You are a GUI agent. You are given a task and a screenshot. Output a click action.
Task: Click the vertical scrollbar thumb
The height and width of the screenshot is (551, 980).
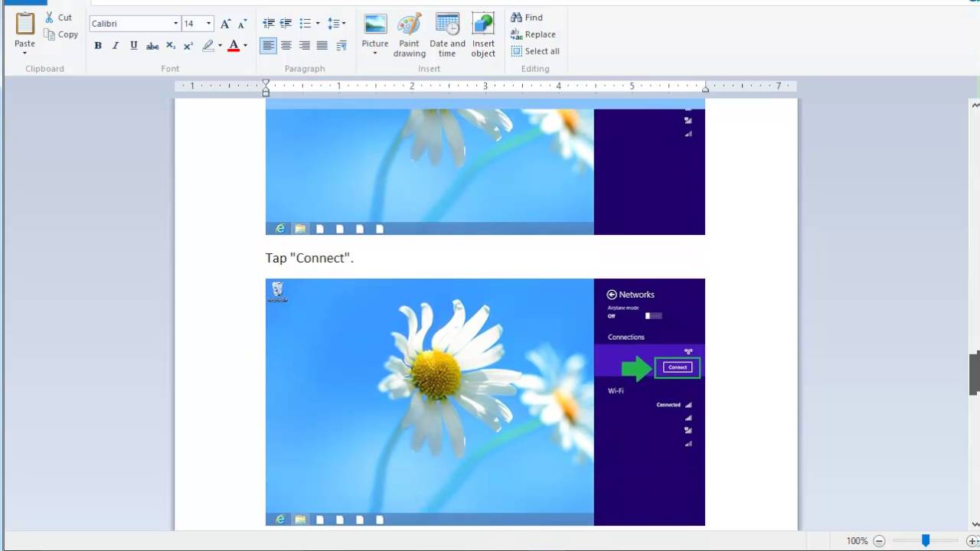tap(975, 373)
